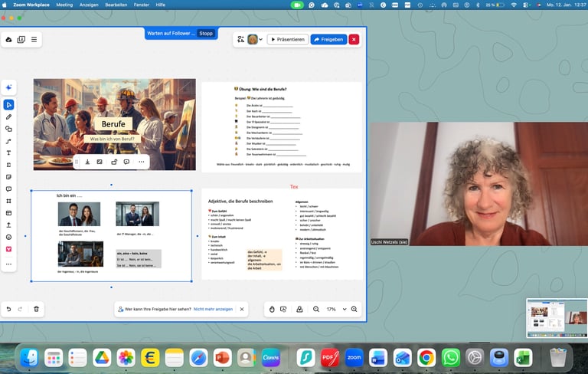Open the whiteboard pages icon
The image size is (588, 374).
tap(21, 39)
